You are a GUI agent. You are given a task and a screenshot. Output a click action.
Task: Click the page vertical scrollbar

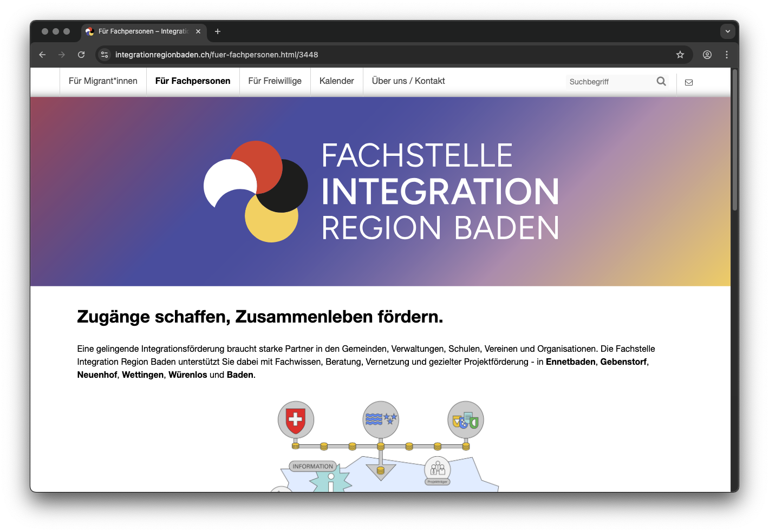click(734, 141)
